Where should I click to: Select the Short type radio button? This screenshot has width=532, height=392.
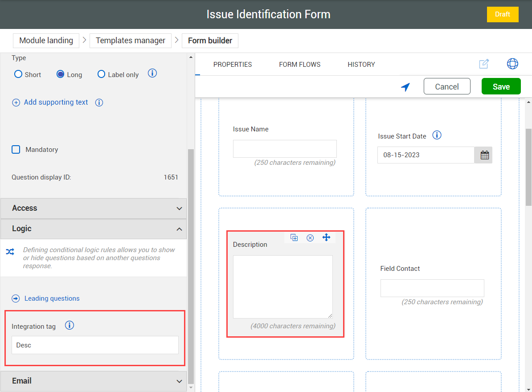pyautogui.click(x=18, y=74)
